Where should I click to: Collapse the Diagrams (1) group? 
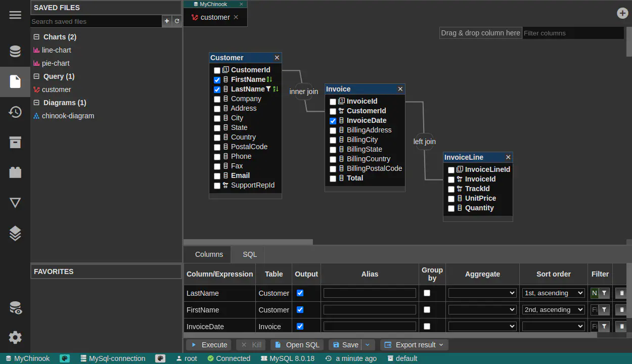[36, 103]
